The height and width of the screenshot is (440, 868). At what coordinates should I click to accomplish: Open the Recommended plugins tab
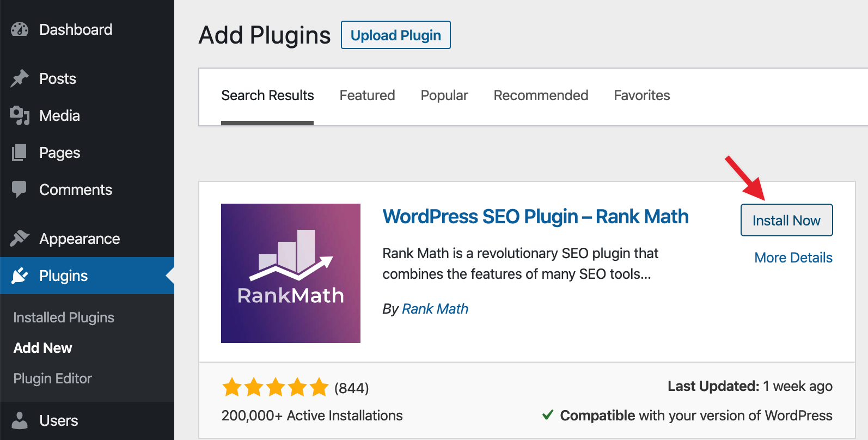tap(541, 96)
